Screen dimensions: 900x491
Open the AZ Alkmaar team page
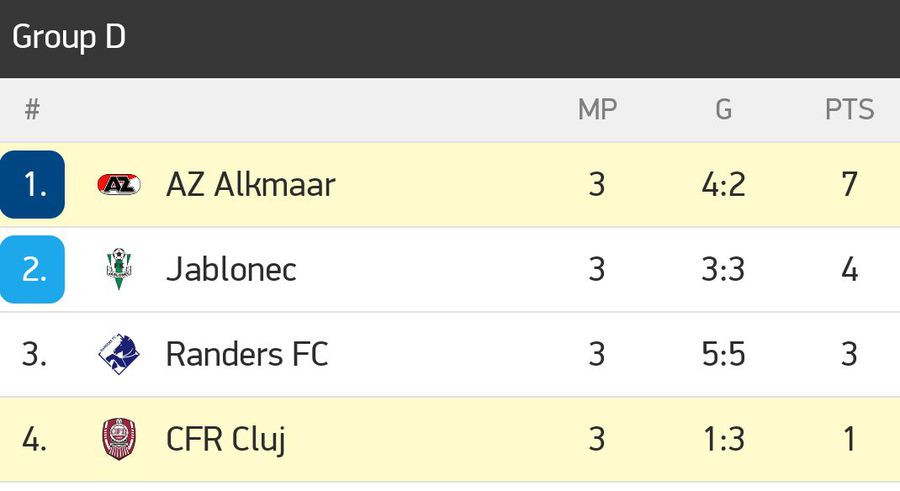[x=250, y=185]
